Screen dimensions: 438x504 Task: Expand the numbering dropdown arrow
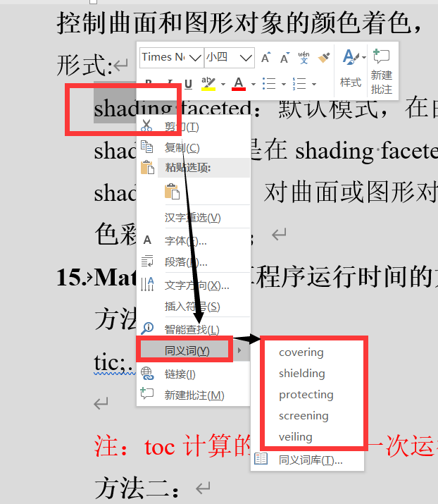(x=314, y=84)
